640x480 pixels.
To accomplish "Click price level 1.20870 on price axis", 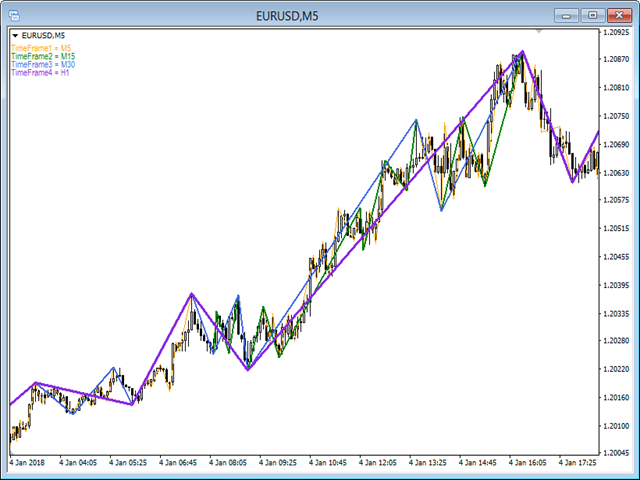I will pos(616,59).
